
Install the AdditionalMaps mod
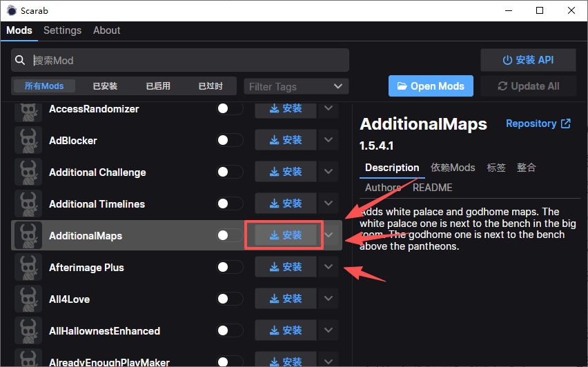[x=286, y=235]
